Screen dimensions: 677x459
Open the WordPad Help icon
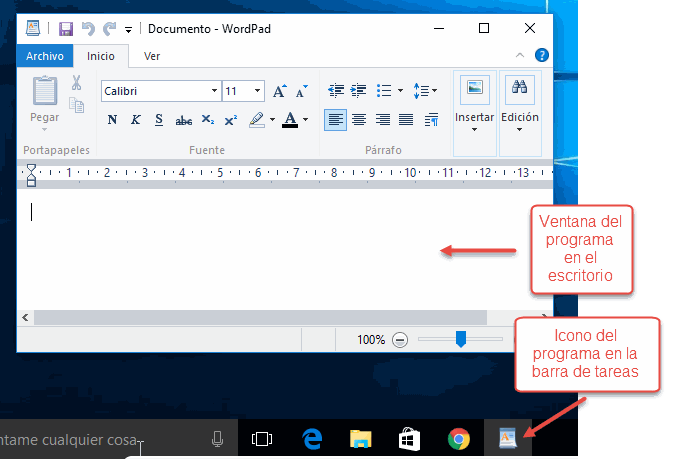click(542, 56)
